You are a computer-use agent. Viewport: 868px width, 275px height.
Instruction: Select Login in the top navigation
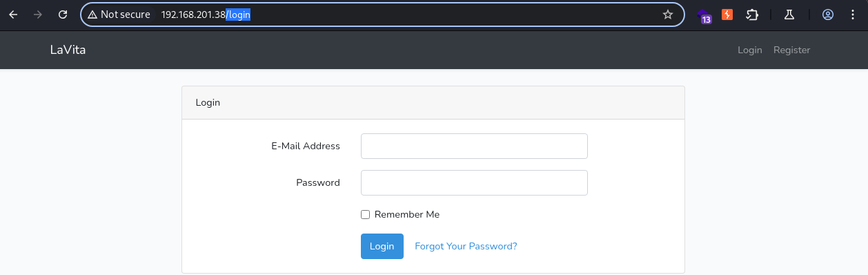749,50
